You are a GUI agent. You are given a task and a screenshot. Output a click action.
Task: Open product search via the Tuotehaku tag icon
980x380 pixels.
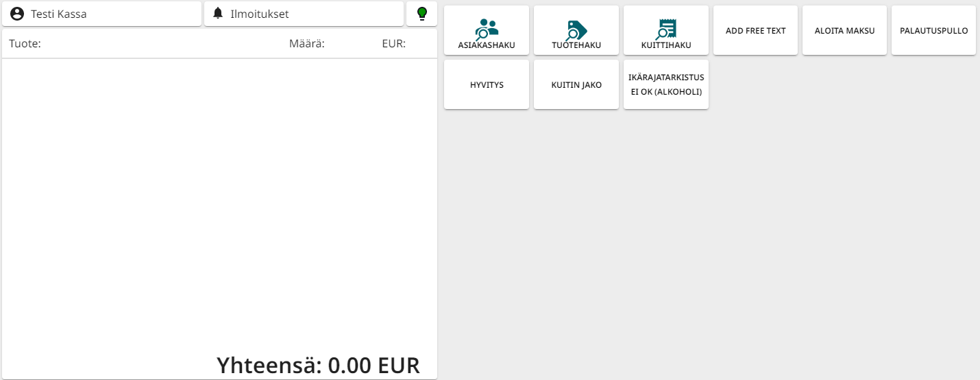tap(576, 29)
